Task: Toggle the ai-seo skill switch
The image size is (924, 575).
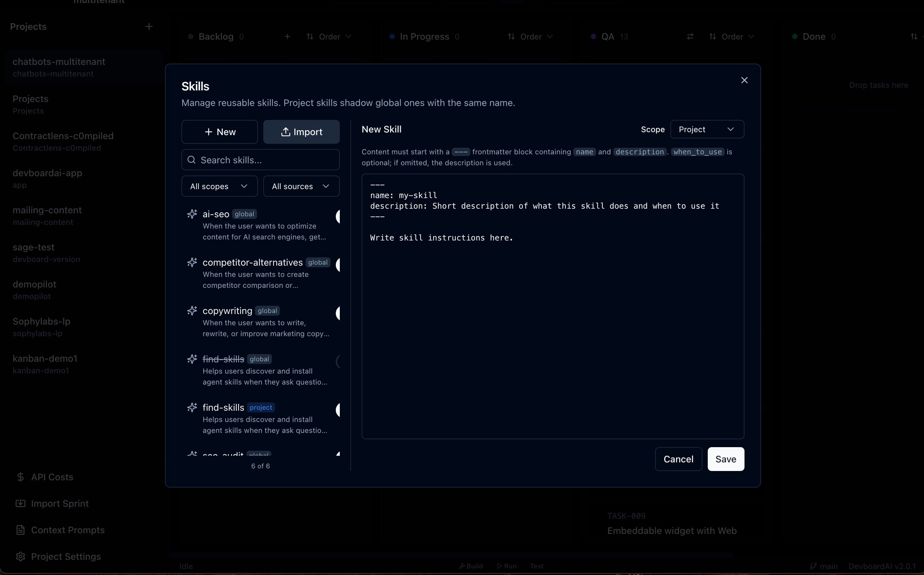Action: 338,216
